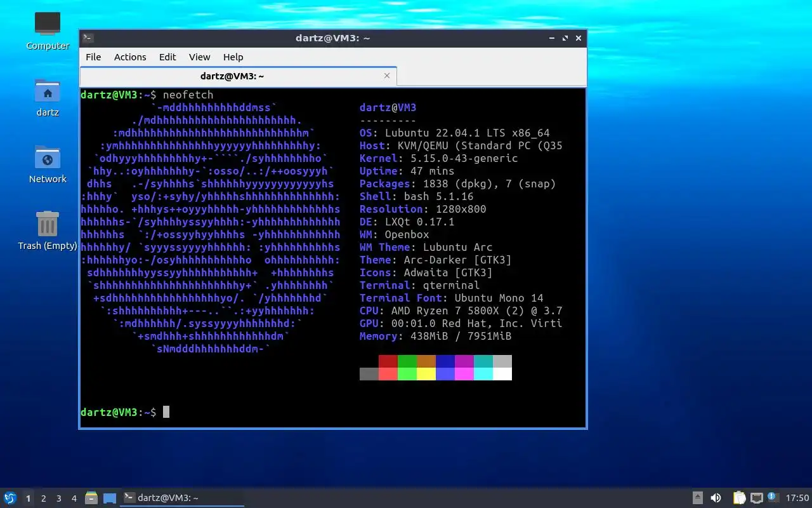Click the typed 'neofetch' command text
Screen dimensions: 812x508
point(188,95)
